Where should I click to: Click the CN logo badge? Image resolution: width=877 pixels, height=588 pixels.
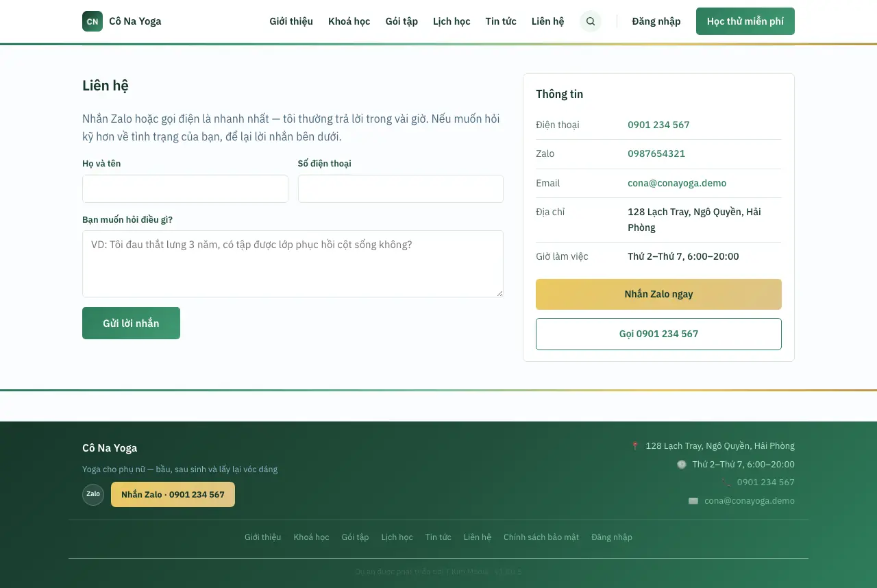click(x=92, y=21)
